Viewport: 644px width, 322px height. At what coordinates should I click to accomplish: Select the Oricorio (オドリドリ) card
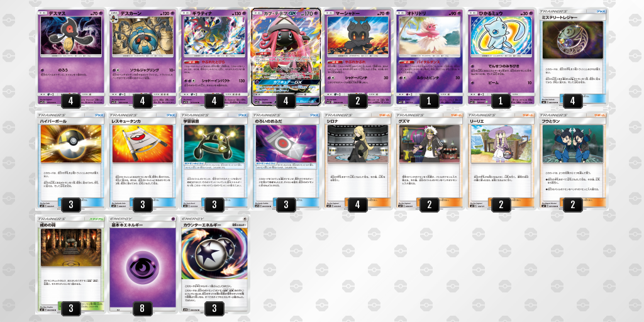[x=429, y=57]
